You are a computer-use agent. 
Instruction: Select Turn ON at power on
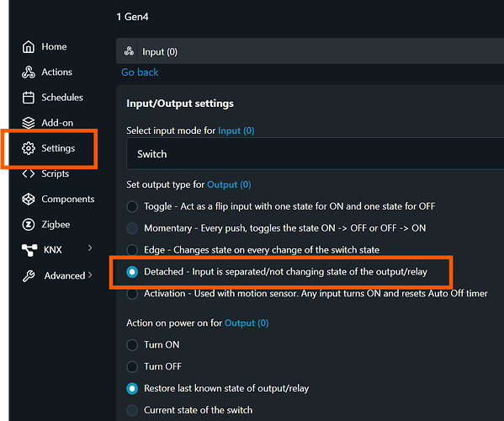[x=132, y=344]
